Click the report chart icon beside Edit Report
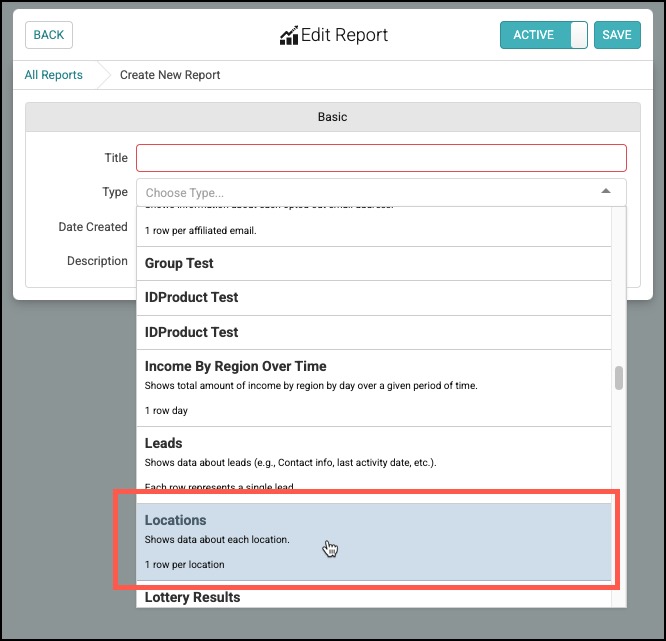 (x=289, y=35)
